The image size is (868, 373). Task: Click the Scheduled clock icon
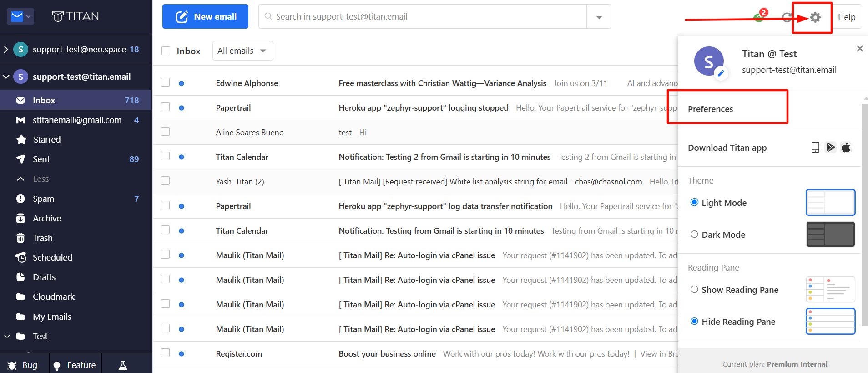(20, 257)
